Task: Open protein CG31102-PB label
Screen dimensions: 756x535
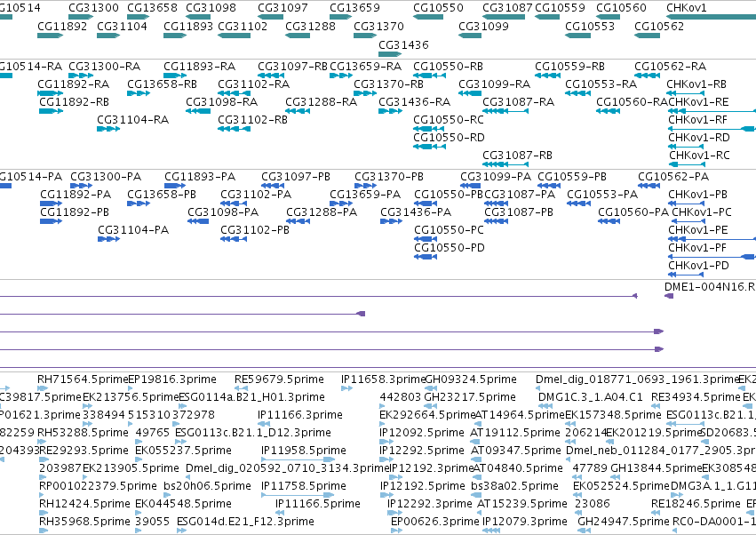Action: 255,230
